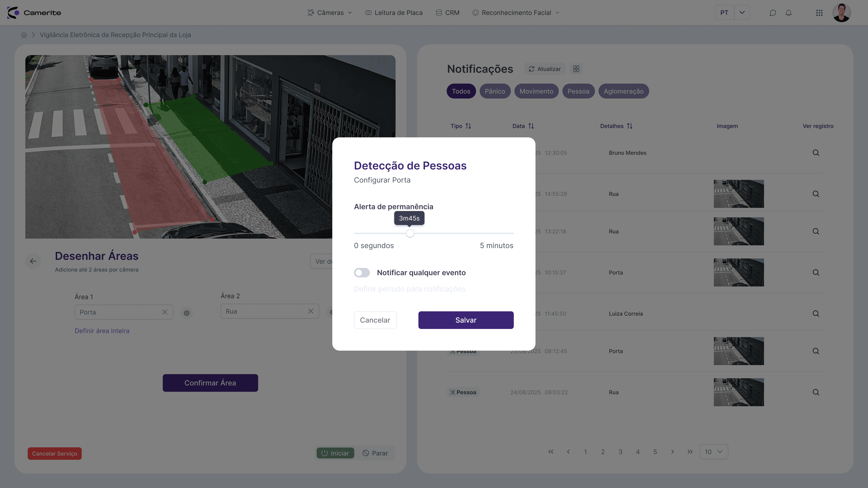Image resolution: width=868 pixels, height=488 pixels.
Task: Go to the CRM menu item
Action: [x=448, y=13]
